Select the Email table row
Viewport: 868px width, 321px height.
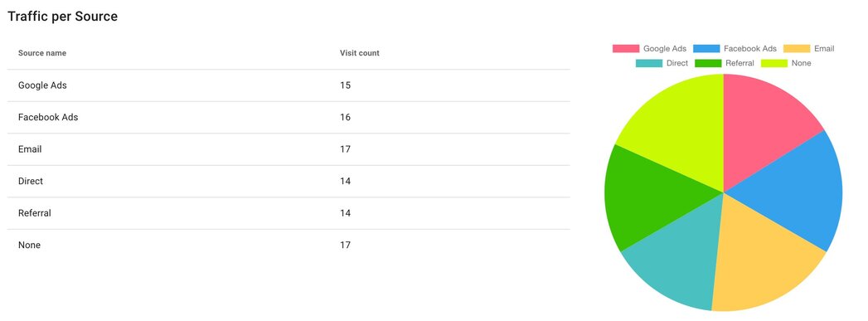coord(289,149)
